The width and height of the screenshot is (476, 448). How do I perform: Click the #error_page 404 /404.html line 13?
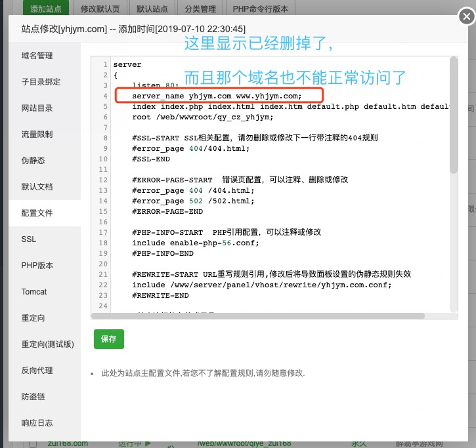tap(193, 190)
